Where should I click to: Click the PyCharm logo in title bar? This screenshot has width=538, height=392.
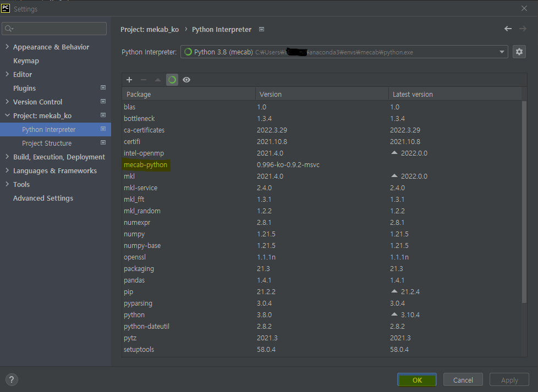point(6,8)
